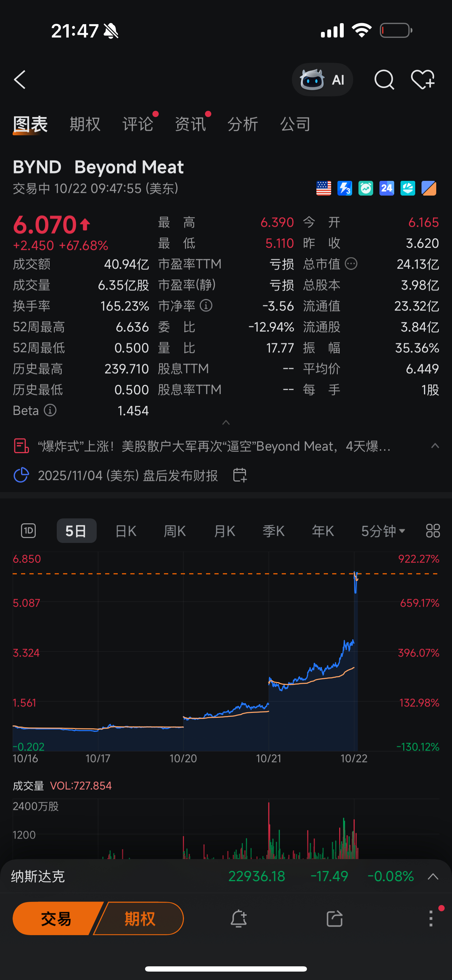The width and height of the screenshot is (452, 980).
Task: Open info icon next to Beta
Action: (50, 410)
